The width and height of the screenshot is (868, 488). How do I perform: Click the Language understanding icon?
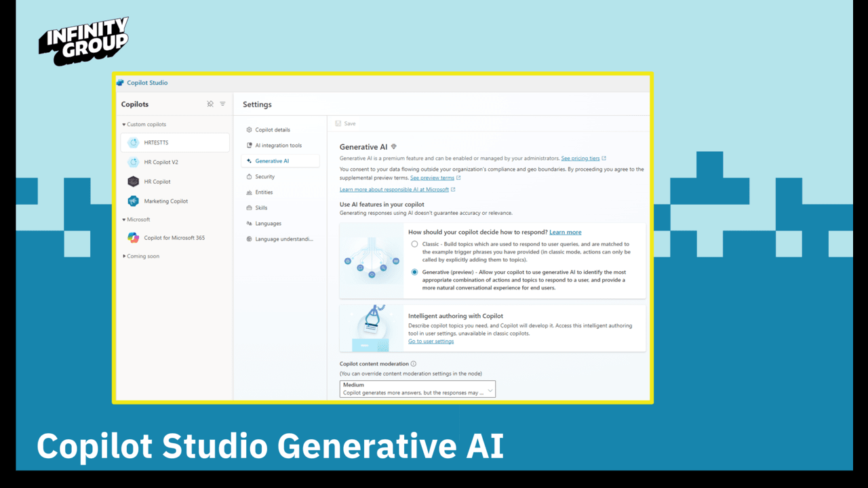click(x=249, y=239)
